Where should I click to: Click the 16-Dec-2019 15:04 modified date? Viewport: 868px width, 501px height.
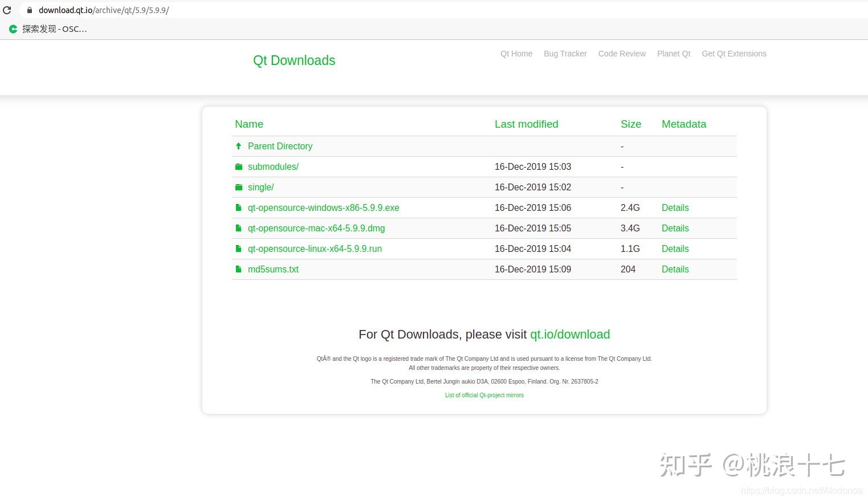[533, 249]
